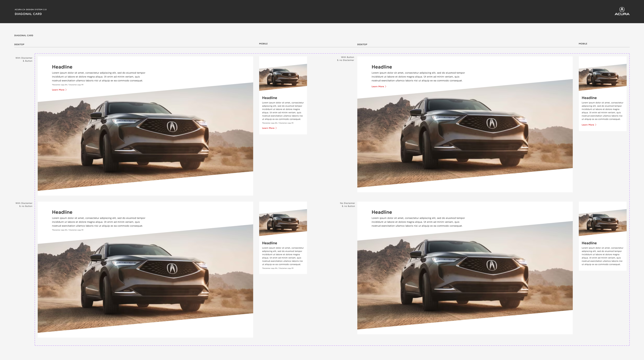
Task: Select the 'With Disclaimer & no Button' row label
Action: [24, 205]
